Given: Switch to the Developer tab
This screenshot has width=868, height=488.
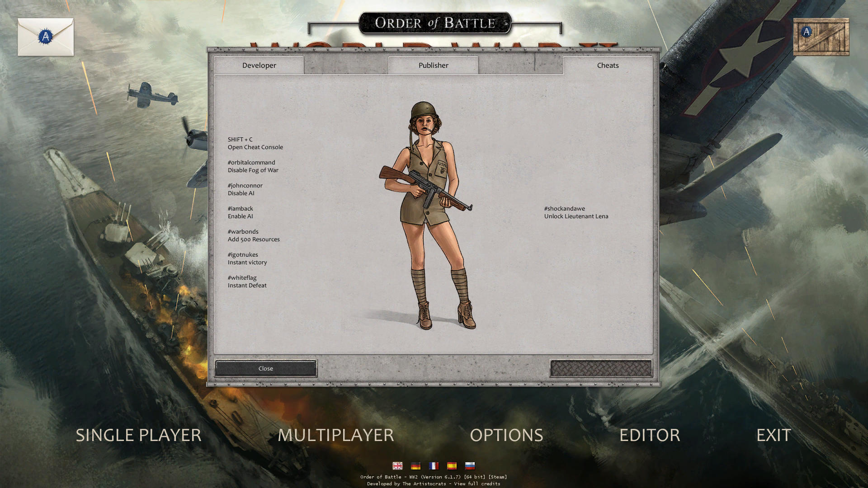Looking at the screenshot, I should pyautogui.click(x=259, y=65).
